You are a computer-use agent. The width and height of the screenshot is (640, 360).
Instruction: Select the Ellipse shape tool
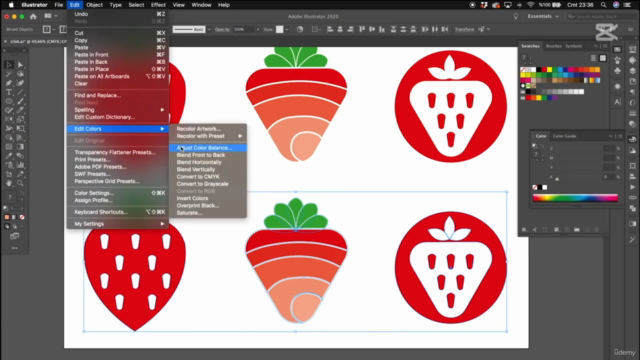coord(9,101)
